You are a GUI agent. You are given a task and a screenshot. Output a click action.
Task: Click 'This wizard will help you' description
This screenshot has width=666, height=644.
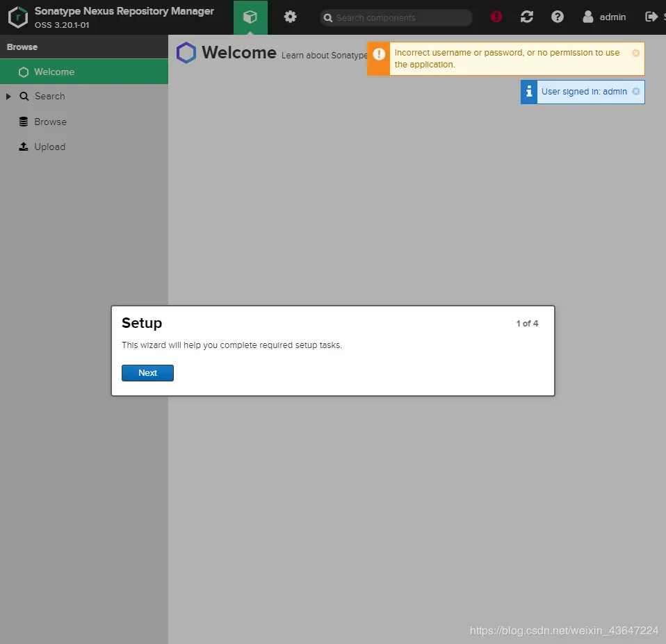232,345
